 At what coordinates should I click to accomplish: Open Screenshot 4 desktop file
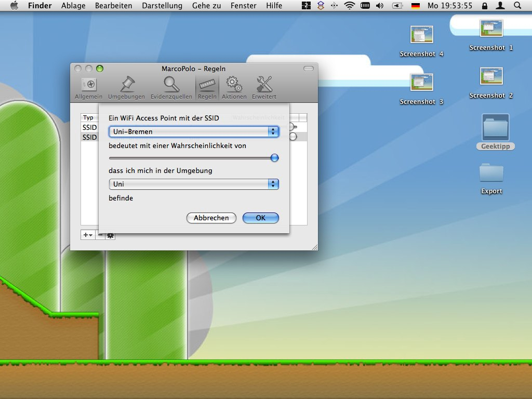421,42
